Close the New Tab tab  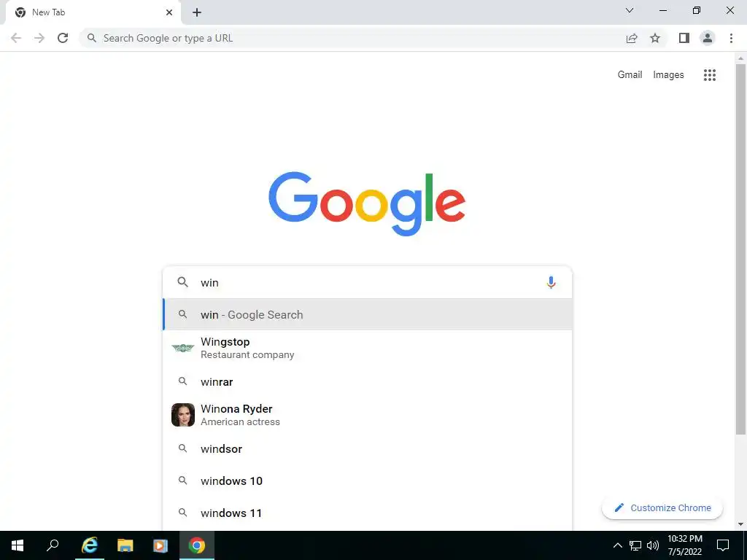coord(169,12)
